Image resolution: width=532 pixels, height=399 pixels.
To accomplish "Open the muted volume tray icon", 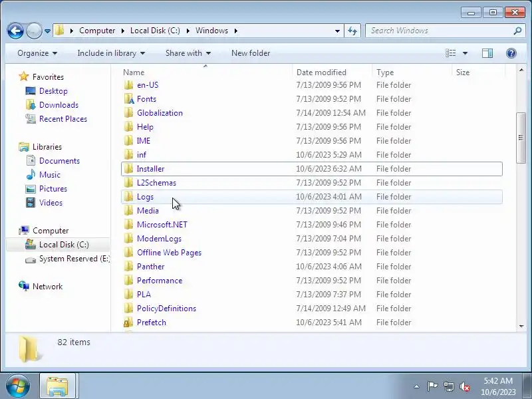I will coord(464,386).
